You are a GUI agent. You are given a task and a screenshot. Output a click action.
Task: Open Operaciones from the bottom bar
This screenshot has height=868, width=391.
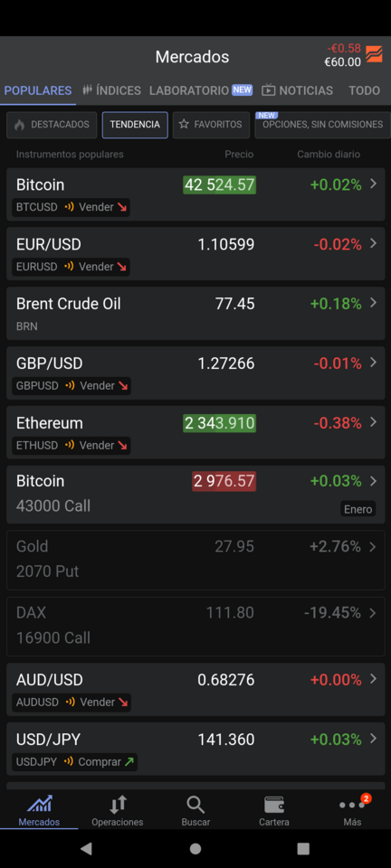118,810
